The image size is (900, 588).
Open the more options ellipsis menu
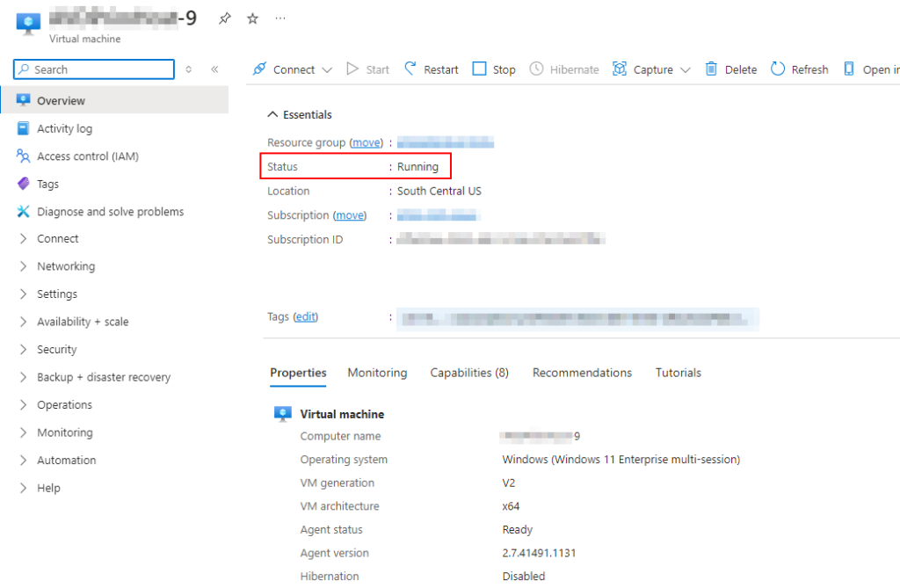(x=280, y=18)
